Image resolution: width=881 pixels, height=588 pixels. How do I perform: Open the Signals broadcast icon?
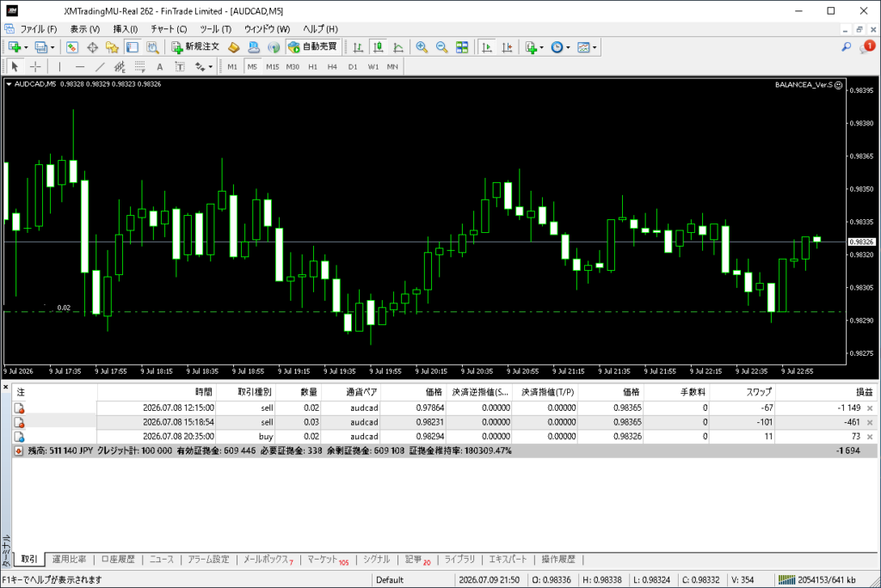[274, 47]
